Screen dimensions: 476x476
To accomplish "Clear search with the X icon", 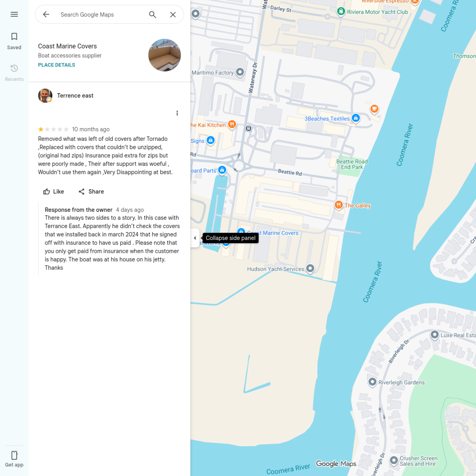I will click(173, 15).
